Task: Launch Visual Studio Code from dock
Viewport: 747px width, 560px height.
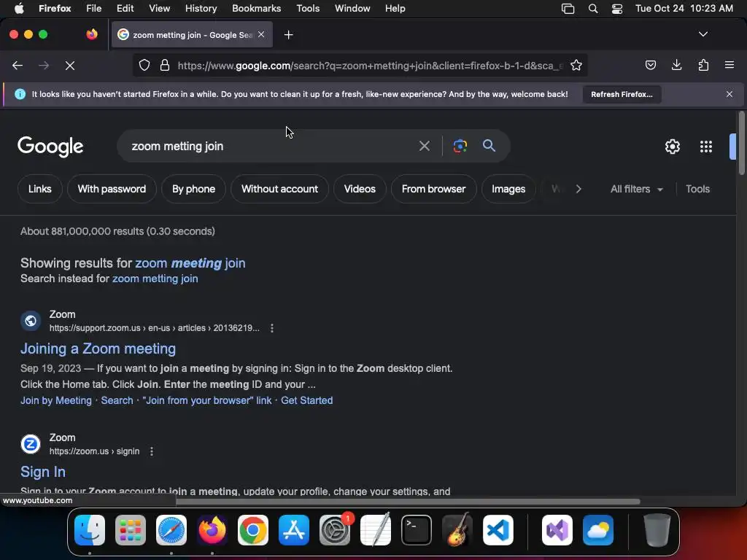Action: click(498, 530)
